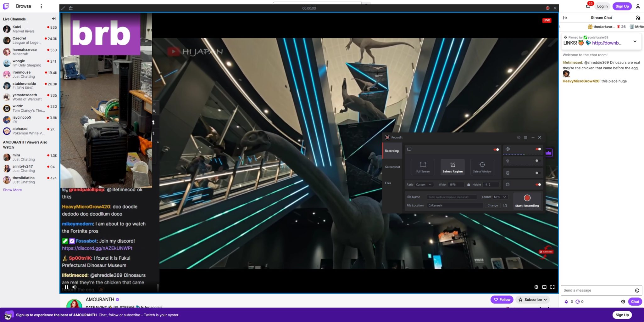
Task: Open the Ratio Custom dropdown
Action: (x=424, y=185)
